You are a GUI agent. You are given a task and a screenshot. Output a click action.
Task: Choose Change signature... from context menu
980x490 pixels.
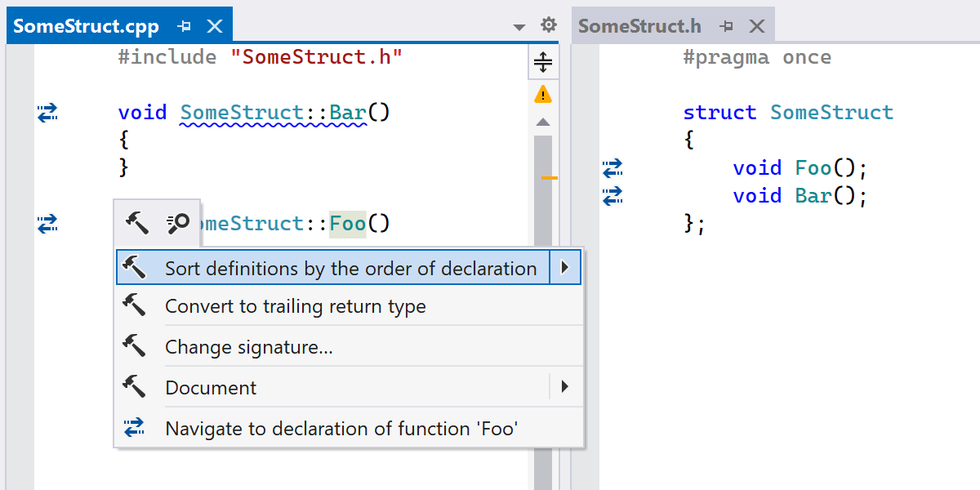tap(249, 347)
